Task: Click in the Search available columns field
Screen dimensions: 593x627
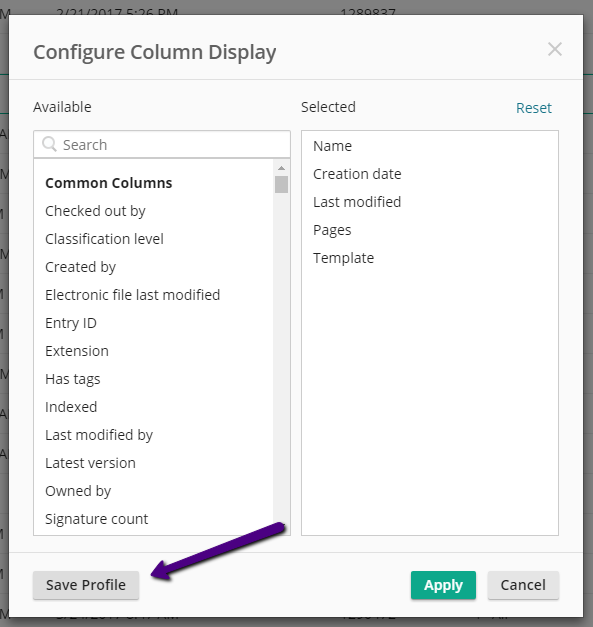Action: [162, 144]
